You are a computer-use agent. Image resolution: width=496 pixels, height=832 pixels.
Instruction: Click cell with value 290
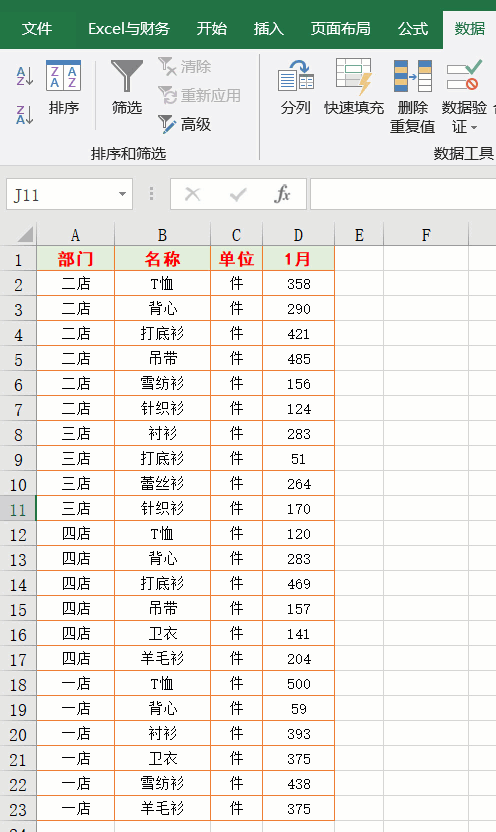click(x=298, y=309)
